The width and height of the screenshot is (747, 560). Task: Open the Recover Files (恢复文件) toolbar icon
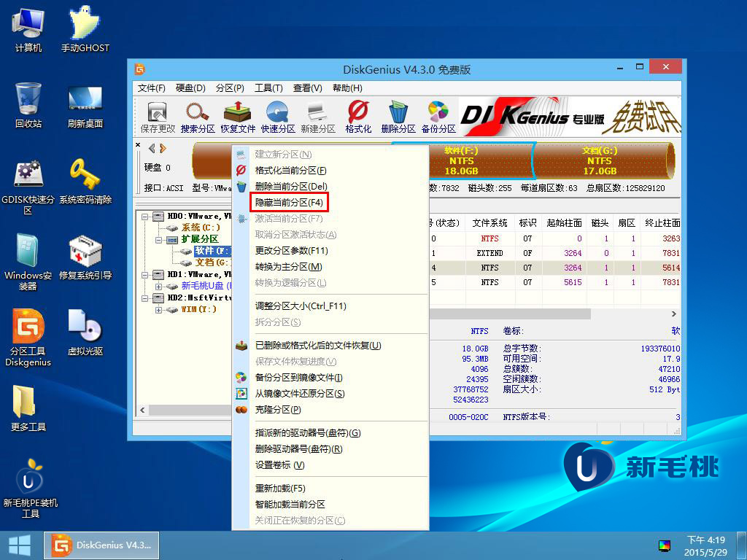tap(238, 117)
